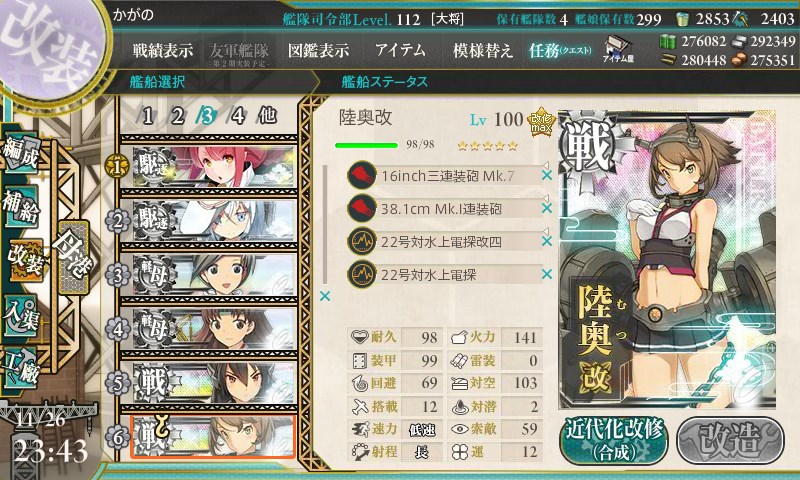Return to 母港 home port
The image size is (800, 480).
tap(74, 257)
